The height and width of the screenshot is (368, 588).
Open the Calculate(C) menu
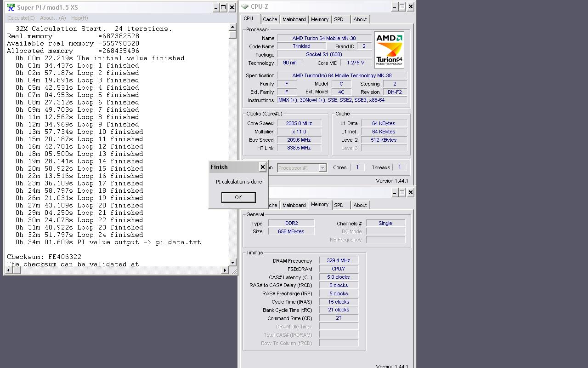(x=21, y=18)
